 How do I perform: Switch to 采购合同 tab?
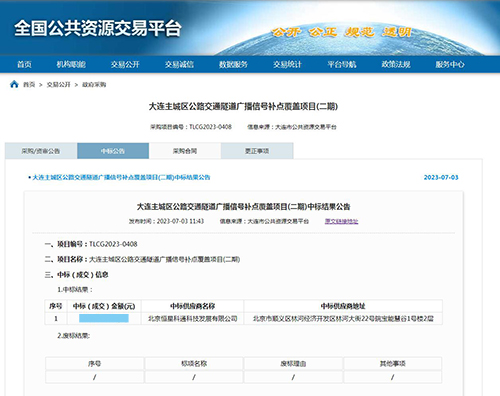click(185, 151)
